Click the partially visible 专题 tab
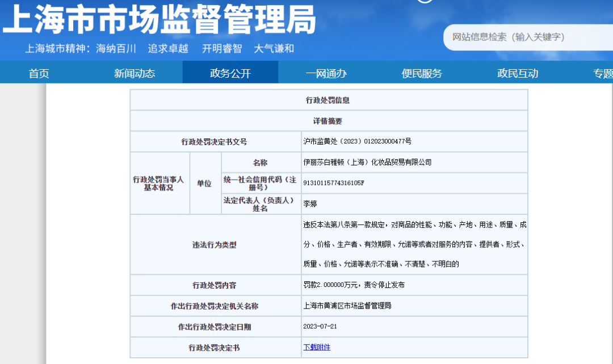 [603, 73]
